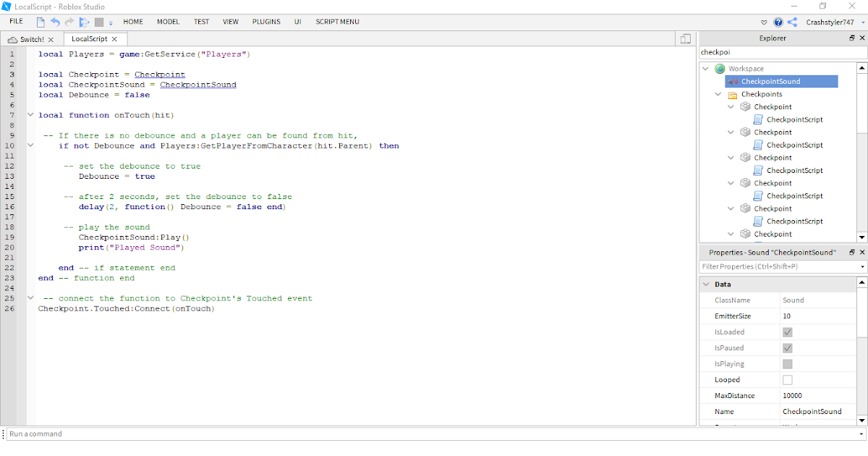This screenshot has width=868, height=456.
Task: Click the cloud icon on the Switch! tab
Action: (12, 39)
